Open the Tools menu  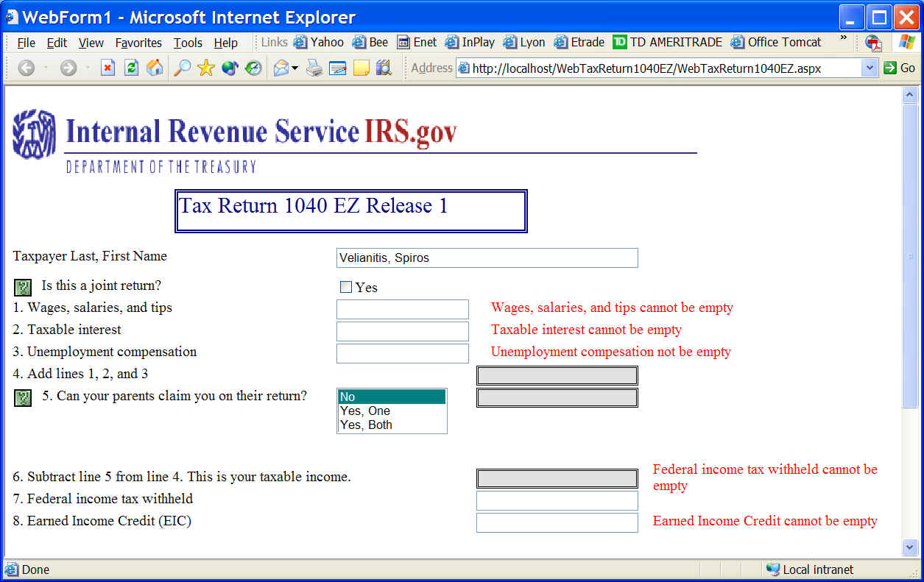[188, 43]
